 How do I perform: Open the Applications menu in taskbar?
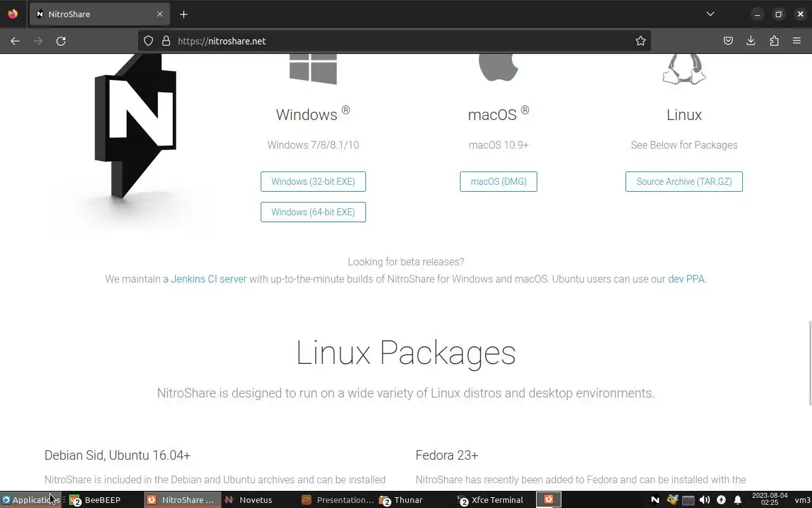[30, 500]
